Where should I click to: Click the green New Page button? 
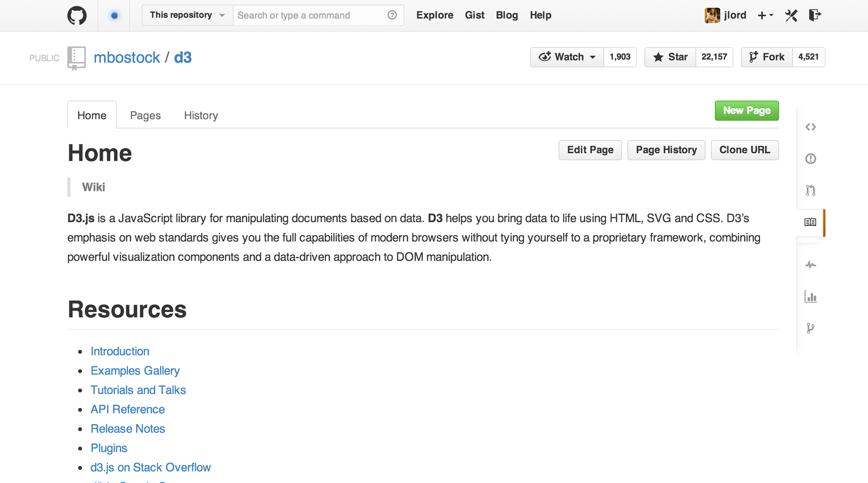tap(747, 111)
